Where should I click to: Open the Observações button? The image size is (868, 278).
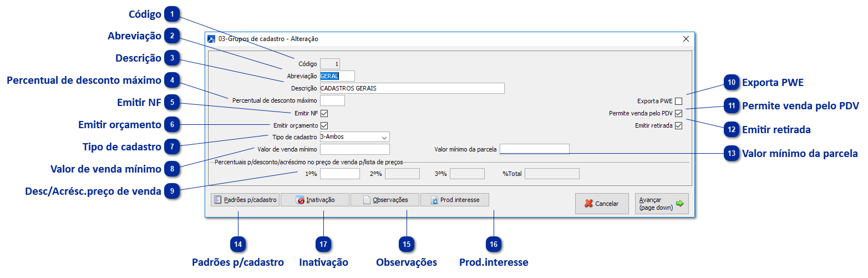point(385,200)
